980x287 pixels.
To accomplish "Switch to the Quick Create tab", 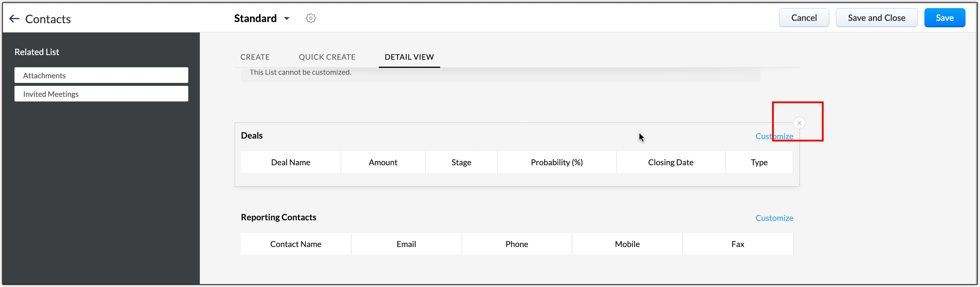I will tap(327, 57).
